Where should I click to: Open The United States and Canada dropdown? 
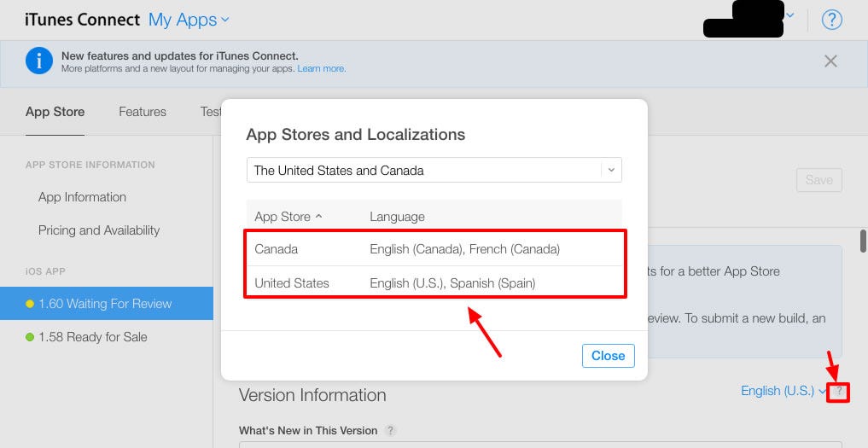(x=434, y=170)
